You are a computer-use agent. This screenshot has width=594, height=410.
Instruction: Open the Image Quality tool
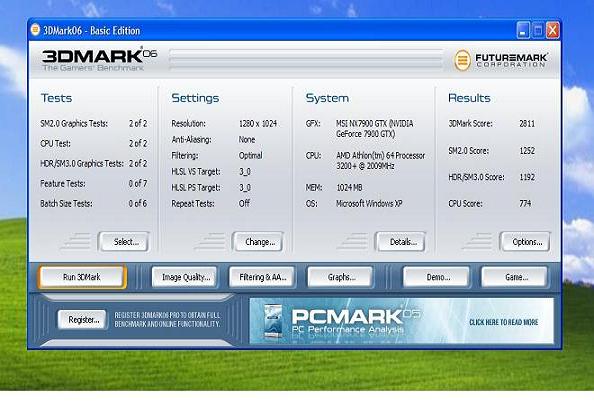pos(185,277)
